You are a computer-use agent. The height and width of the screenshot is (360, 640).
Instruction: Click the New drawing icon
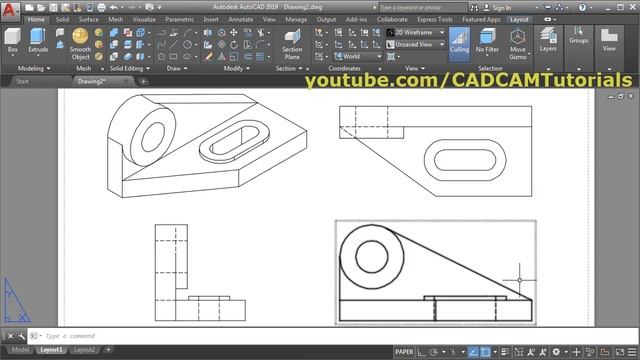[x=29, y=7]
